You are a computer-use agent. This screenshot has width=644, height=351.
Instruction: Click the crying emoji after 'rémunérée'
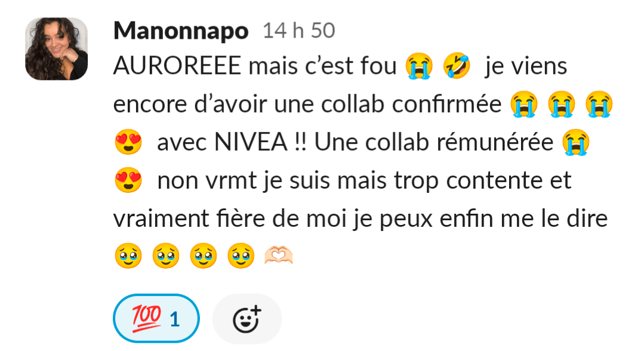pos(576,142)
